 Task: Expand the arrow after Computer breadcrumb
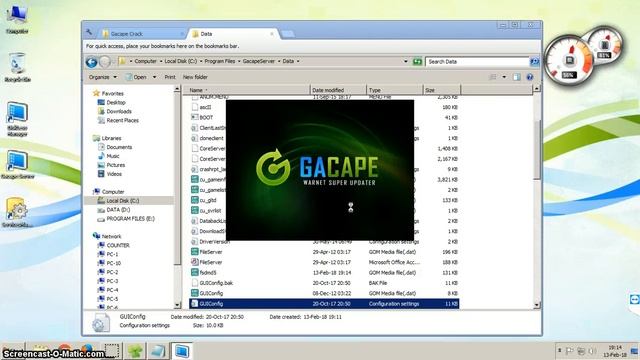pos(160,61)
